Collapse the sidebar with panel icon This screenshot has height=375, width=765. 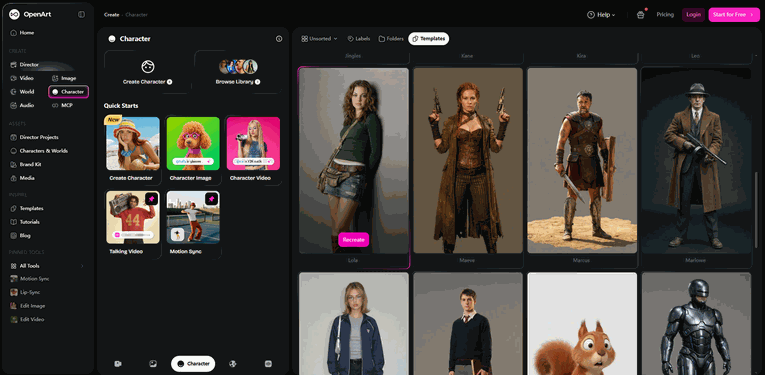[x=81, y=14]
